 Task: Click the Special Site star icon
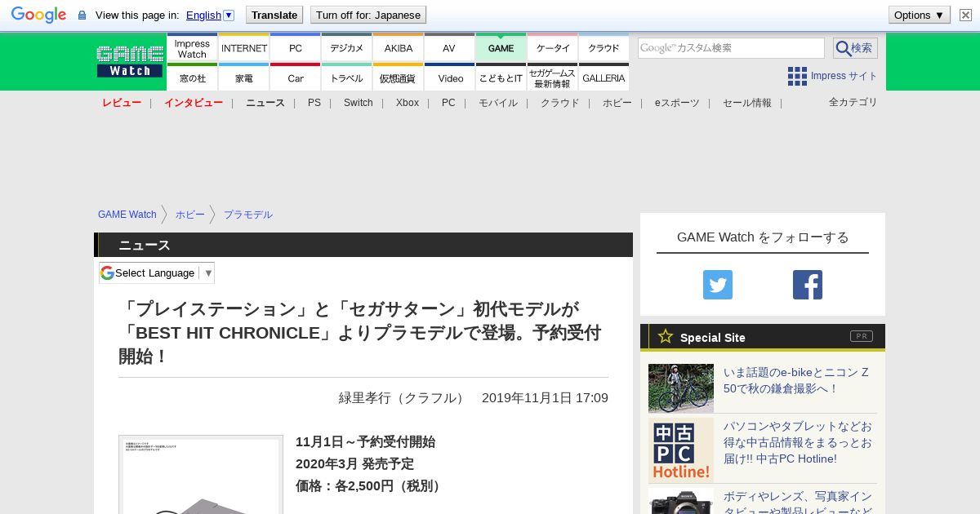[x=666, y=336]
